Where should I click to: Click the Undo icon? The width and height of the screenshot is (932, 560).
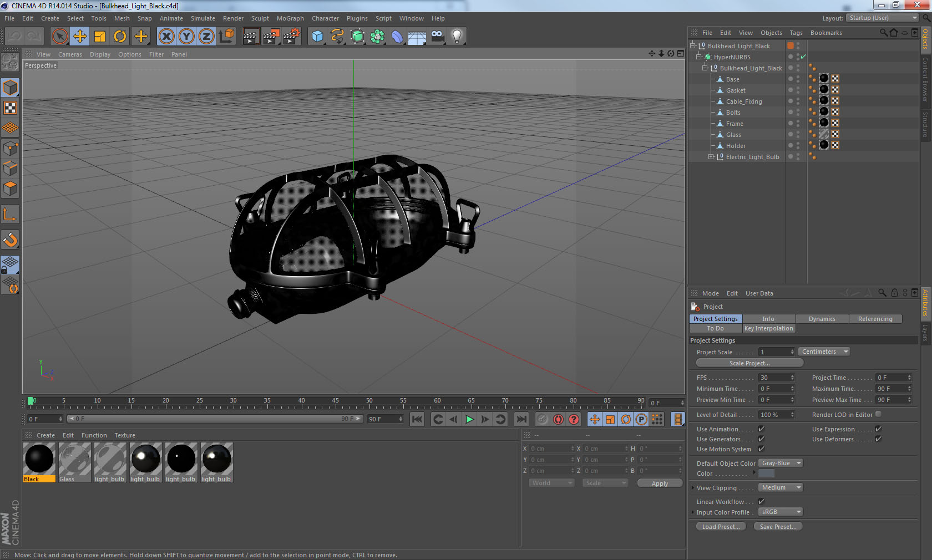(14, 37)
